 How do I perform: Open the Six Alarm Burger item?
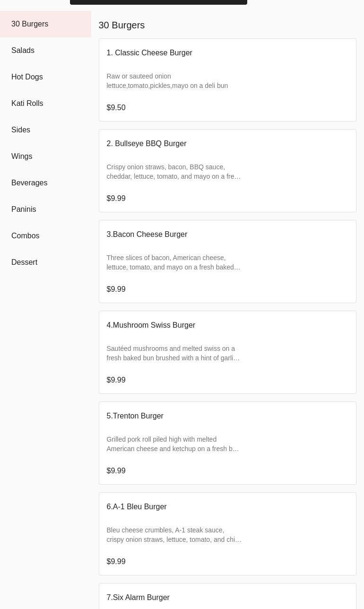[x=138, y=598]
